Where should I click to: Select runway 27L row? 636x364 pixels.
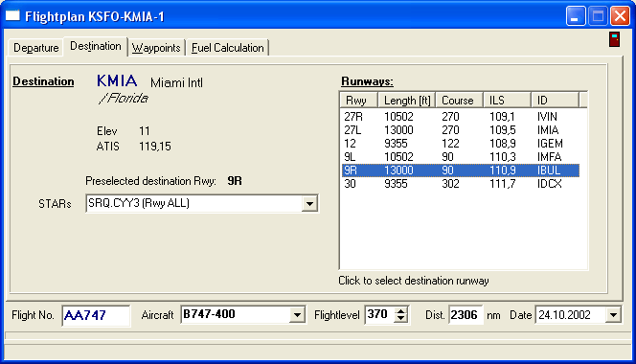pos(461,130)
